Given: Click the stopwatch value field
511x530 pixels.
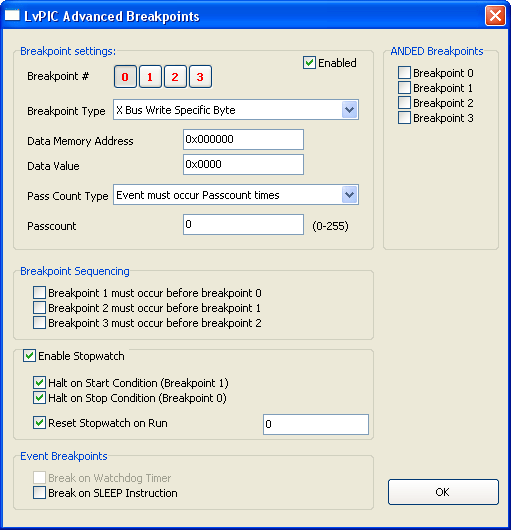Looking at the screenshot, I should pos(316,424).
